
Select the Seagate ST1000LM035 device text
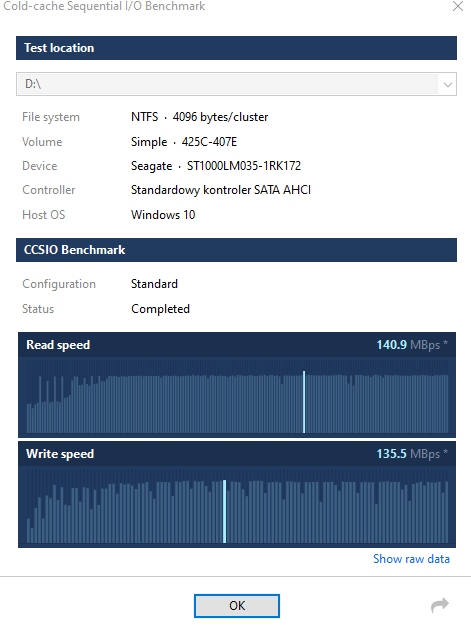coord(216,166)
